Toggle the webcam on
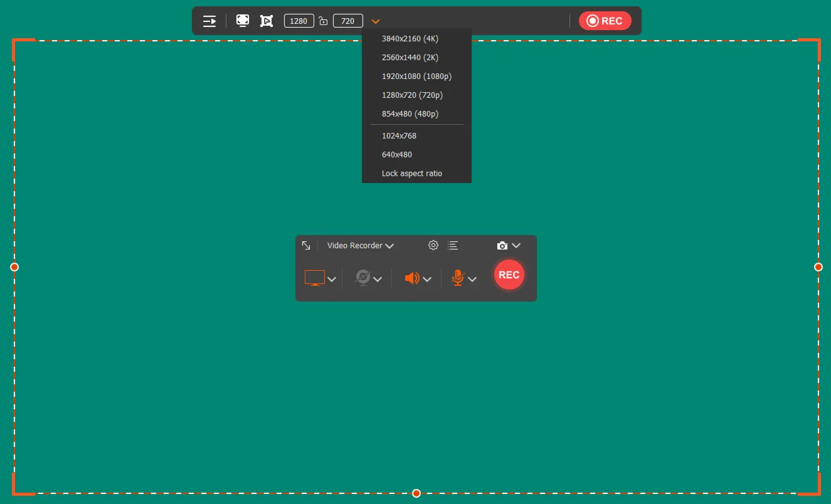 [x=363, y=278]
